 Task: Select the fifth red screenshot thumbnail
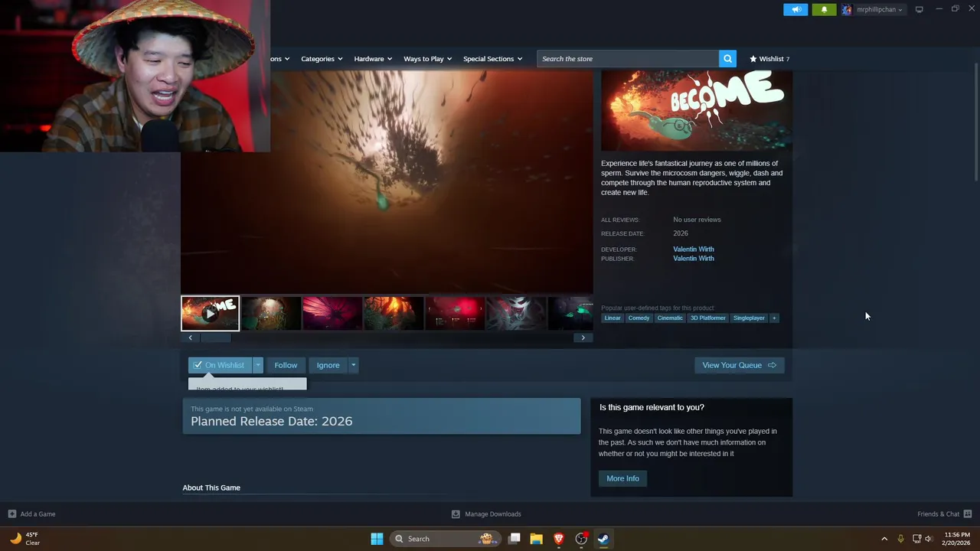coord(455,313)
